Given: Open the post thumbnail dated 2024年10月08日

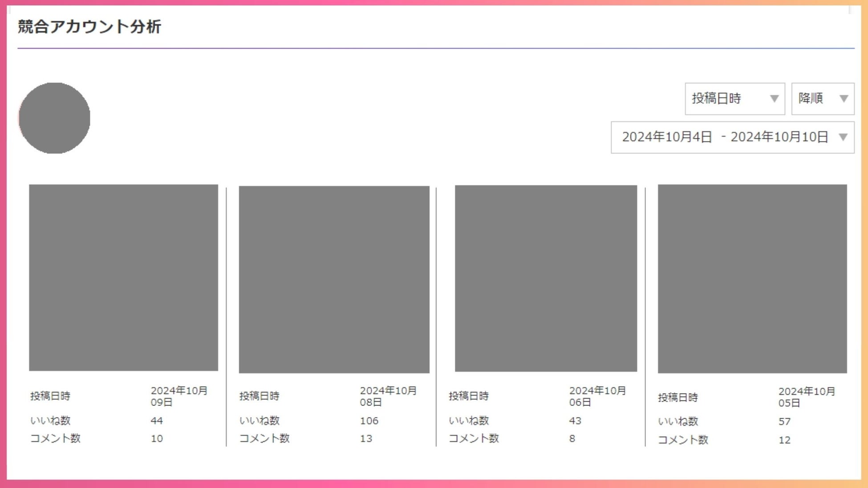Looking at the screenshot, I should click(334, 279).
